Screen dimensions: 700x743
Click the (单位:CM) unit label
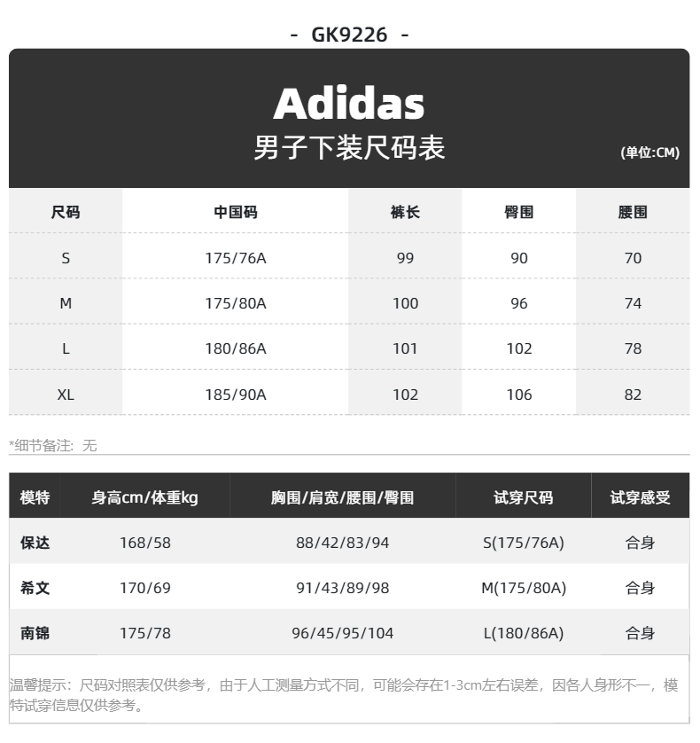pyautogui.click(x=649, y=153)
